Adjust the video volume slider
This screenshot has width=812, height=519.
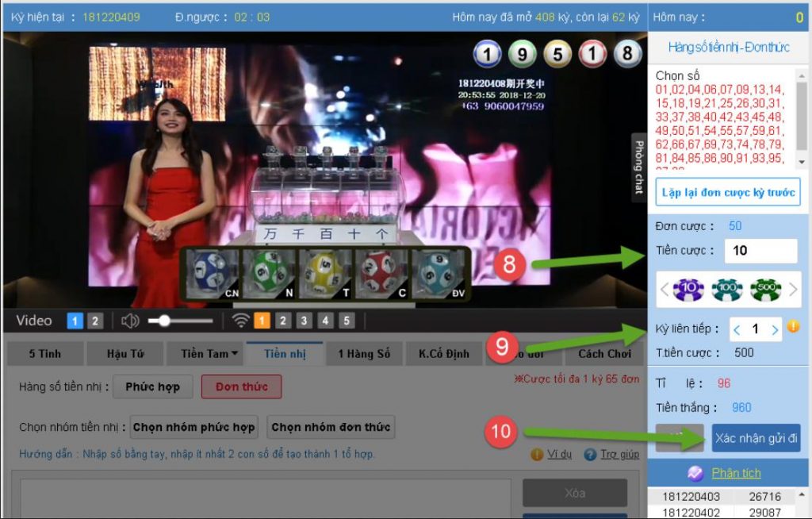(x=164, y=321)
